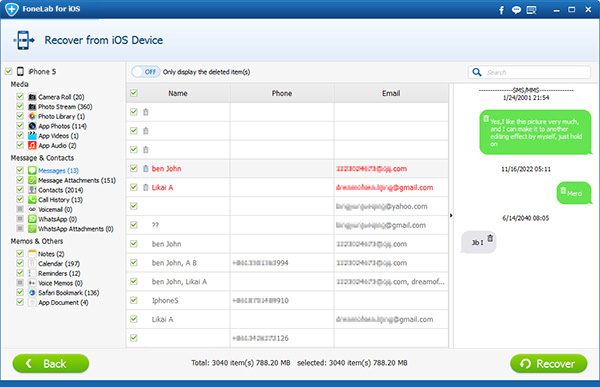
Task: Uncheck the Likai A red row checkbox
Action: 134,187
